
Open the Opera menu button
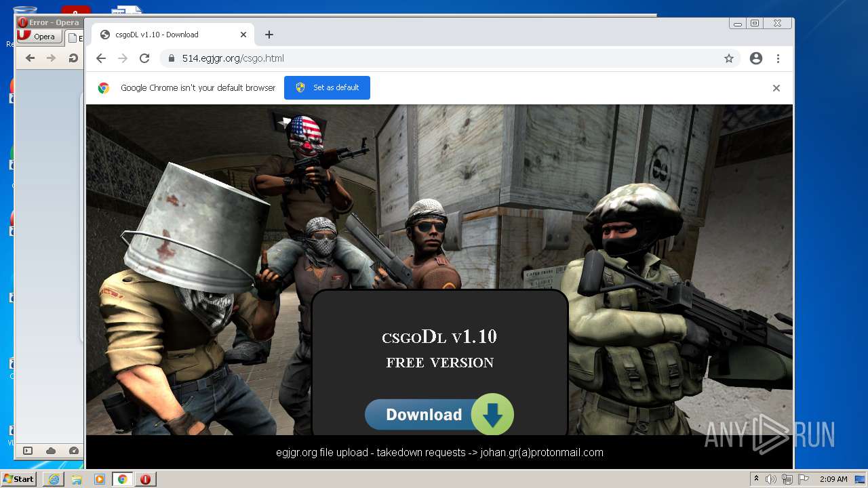click(x=39, y=37)
